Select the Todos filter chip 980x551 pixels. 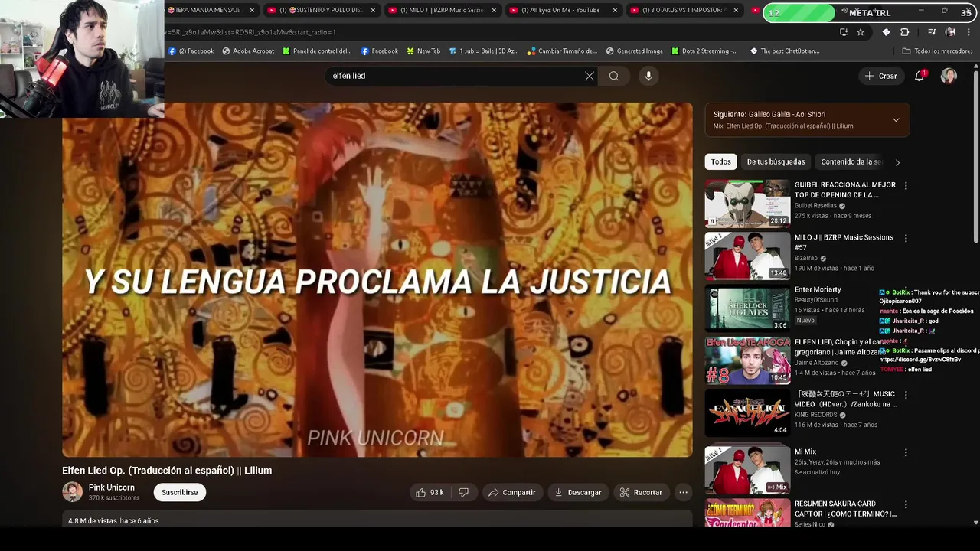coord(720,161)
